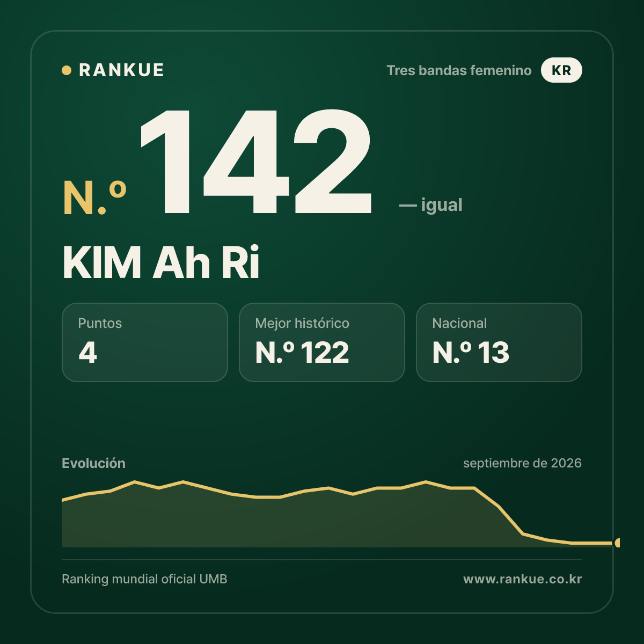Screen dimensions: 644x644
Task: Click the 'Evolución' chart heading
Action: point(93,463)
